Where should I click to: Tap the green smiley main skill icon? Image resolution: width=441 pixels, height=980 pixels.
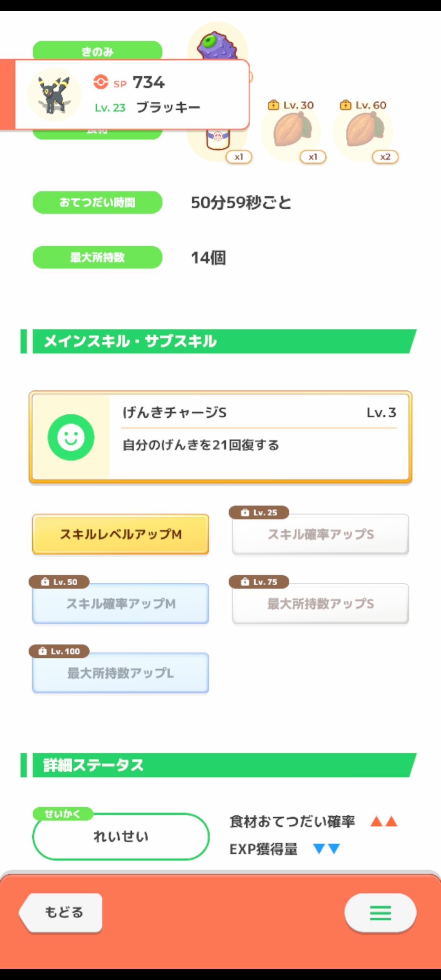[71, 437]
